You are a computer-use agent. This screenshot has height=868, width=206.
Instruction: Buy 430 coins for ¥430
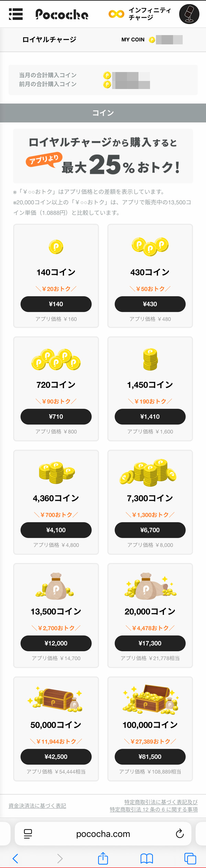coord(150,304)
